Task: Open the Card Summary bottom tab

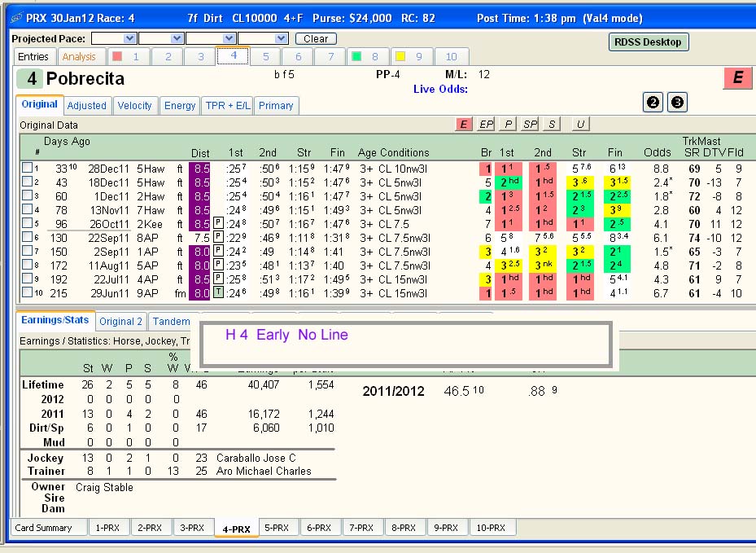Action: pyautogui.click(x=49, y=528)
